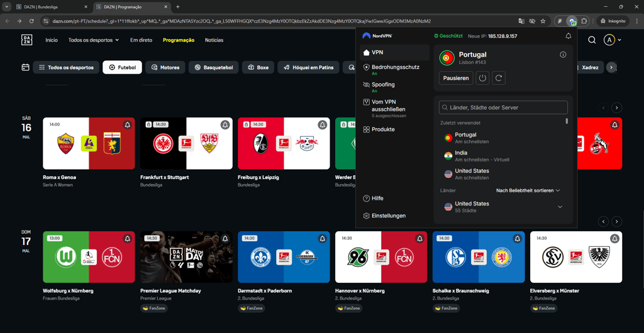Open Nach Beliebtheit sortieren dropdown
The image size is (644, 333).
pos(528,190)
